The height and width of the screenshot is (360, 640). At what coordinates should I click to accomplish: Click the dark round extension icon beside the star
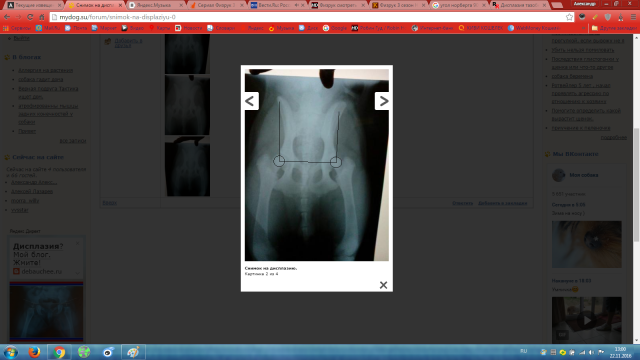[x=582, y=17]
